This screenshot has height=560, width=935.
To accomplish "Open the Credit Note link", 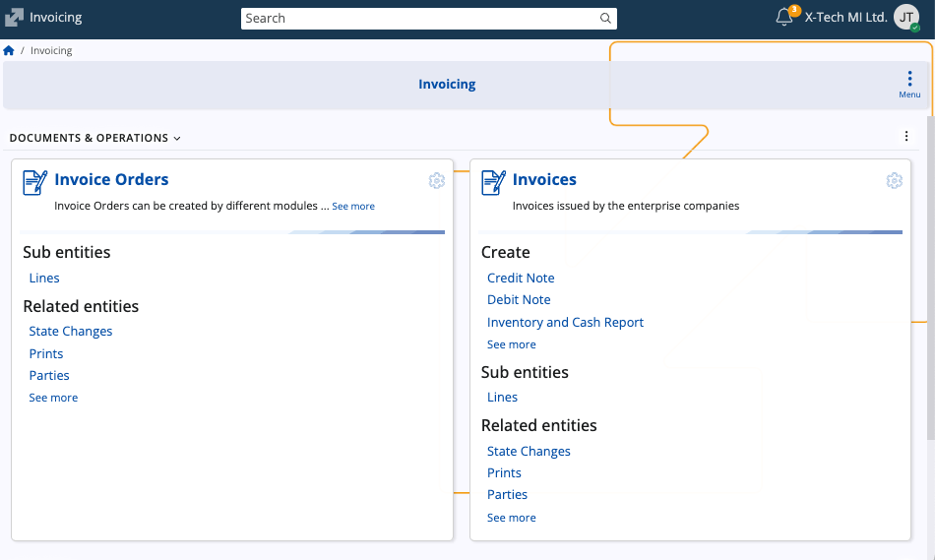I will [521, 279].
